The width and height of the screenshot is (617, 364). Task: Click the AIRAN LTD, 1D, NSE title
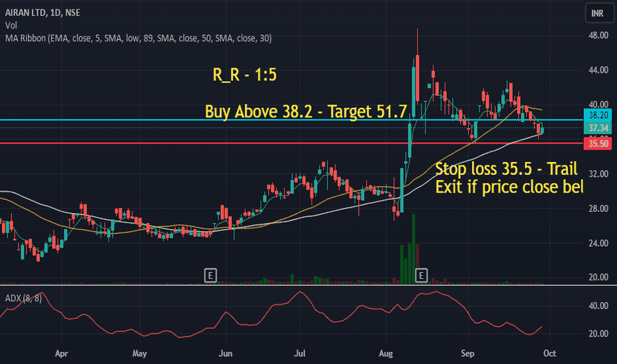point(42,13)
